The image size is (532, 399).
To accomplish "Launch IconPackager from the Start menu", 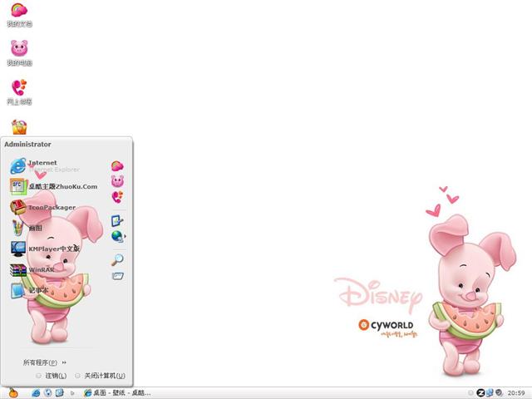I will pyautogui.click(x=42, y=207).
